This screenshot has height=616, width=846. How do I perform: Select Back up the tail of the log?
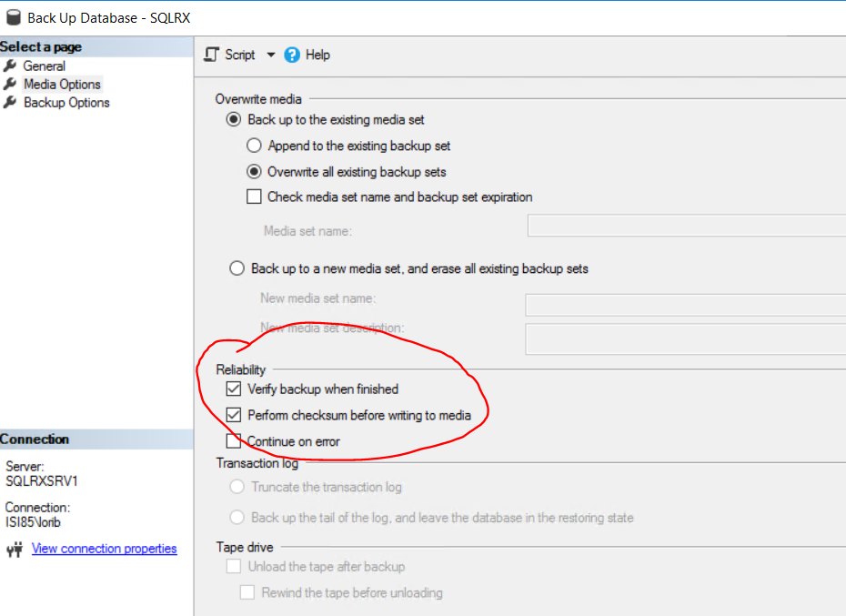click(237, 517)
